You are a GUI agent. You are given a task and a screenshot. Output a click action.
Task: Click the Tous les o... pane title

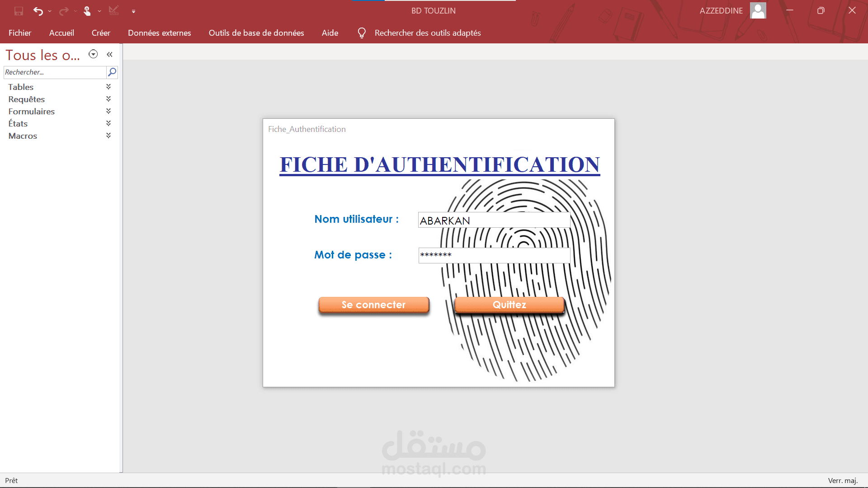(x=42, y=55)
